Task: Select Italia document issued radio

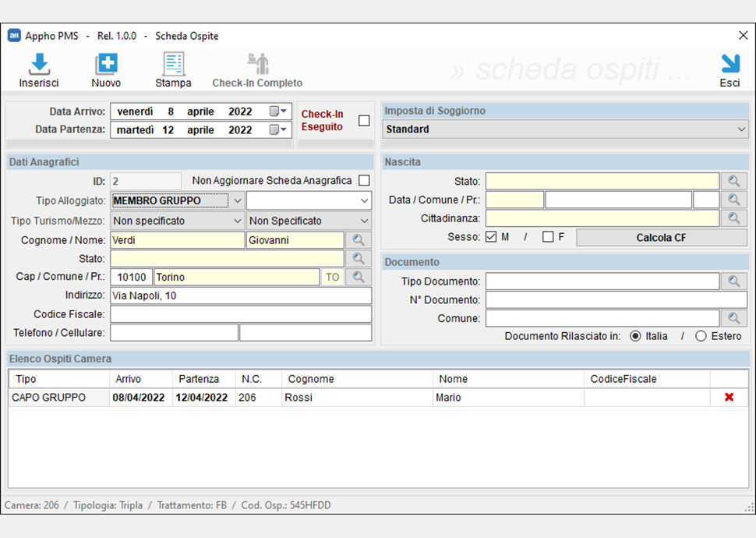Action: click(635, 336)
